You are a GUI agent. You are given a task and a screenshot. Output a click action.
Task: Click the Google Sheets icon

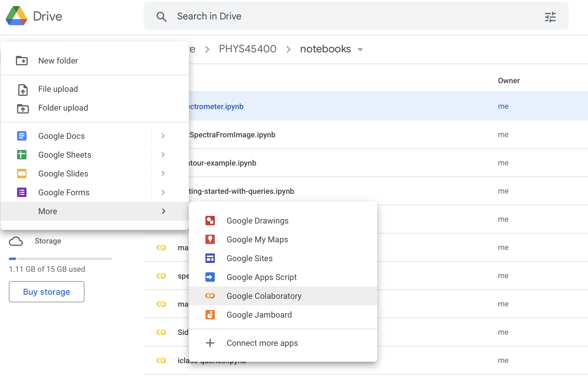(22, 155)
